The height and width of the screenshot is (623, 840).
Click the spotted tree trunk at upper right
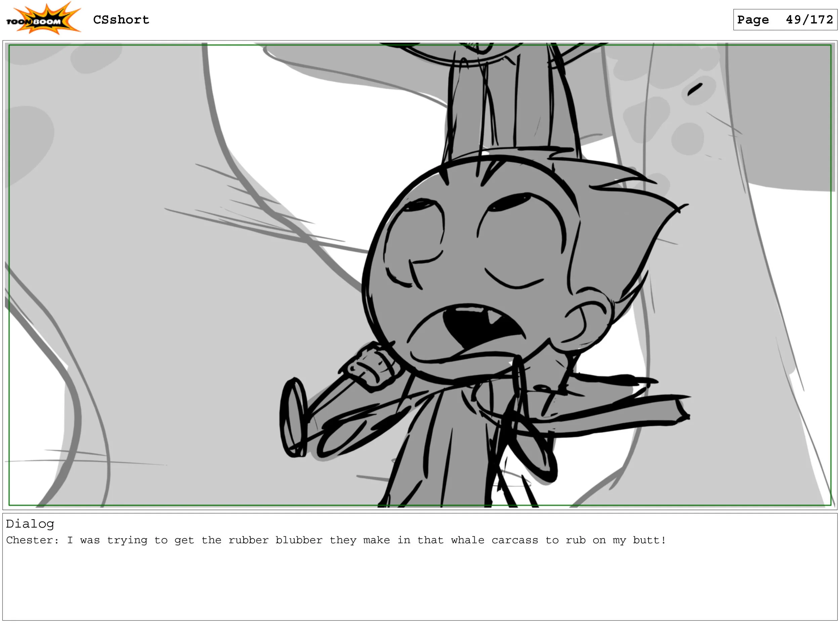[679, 113]
